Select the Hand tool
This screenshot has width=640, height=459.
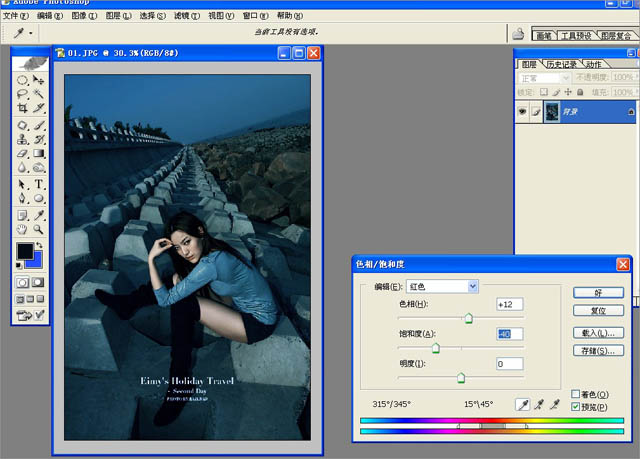pyautogui.click(x=22, y=230)
